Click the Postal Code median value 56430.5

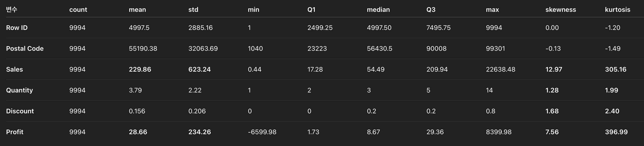[379, 49]
